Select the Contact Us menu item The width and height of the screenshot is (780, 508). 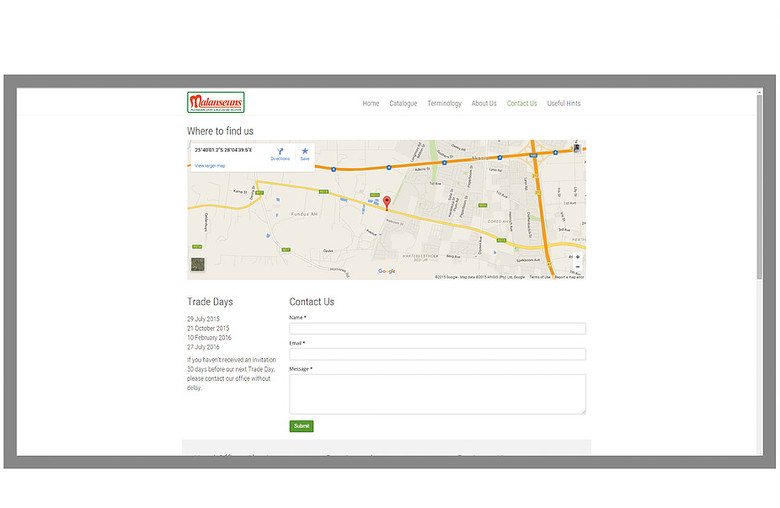pos(522,103)
